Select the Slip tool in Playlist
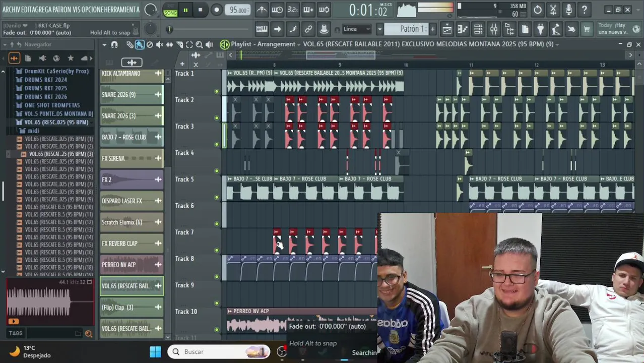 (x=169, y=44)
